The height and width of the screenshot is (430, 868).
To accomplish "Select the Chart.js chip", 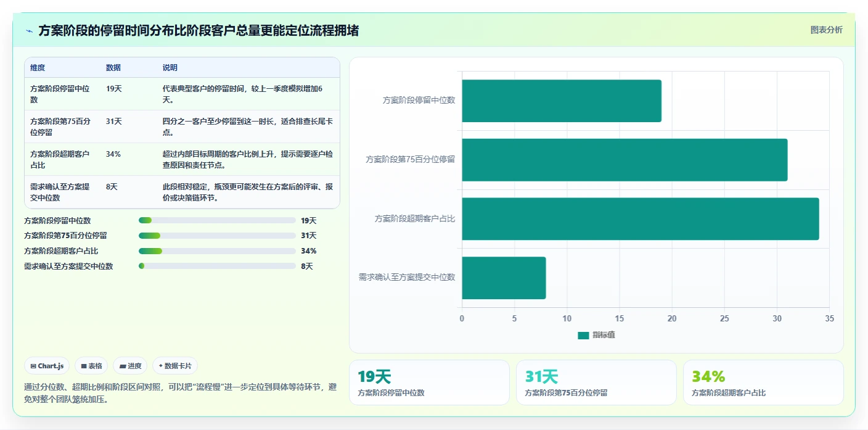I will pos(47,366).
